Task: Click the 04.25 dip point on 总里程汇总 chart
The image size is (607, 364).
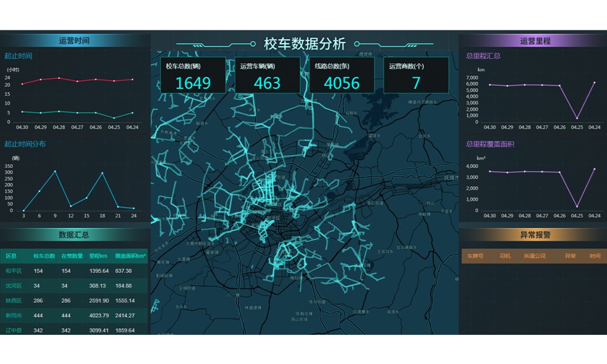Action: click(x=577, y=118)
